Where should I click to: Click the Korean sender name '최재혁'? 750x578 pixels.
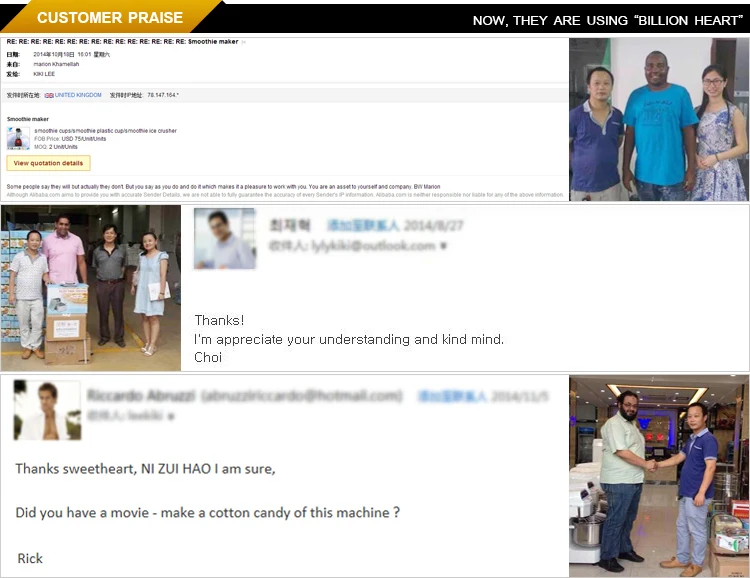pyautogui.click(x=290, y=225)
